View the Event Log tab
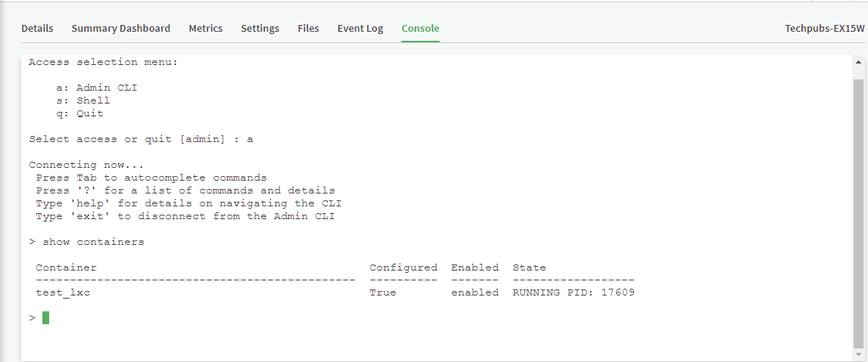This screenshot has height=362, width=868. pos(360,29)
